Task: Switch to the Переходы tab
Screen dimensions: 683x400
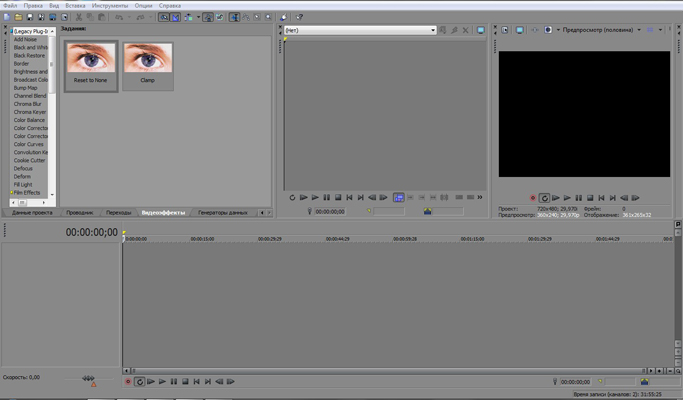Action: [x=118, y=213]
